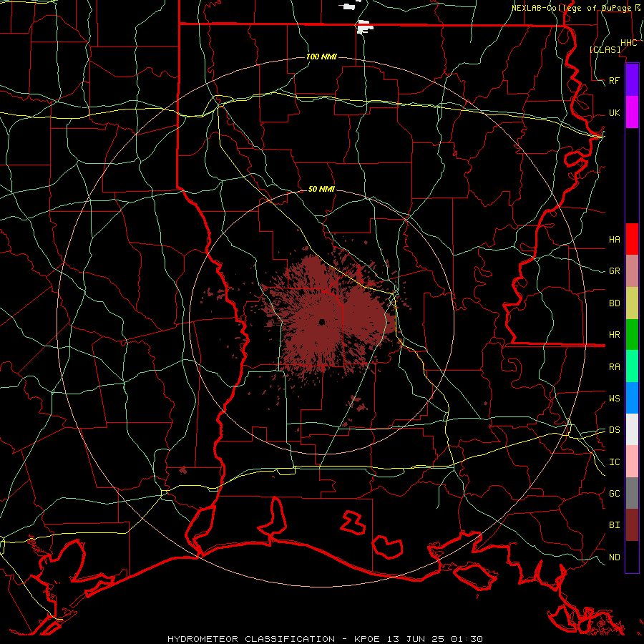The width and height of the screenshot is (644, 644).
Task: Click the 'DS' legend label
Action: tap(614, 430)
